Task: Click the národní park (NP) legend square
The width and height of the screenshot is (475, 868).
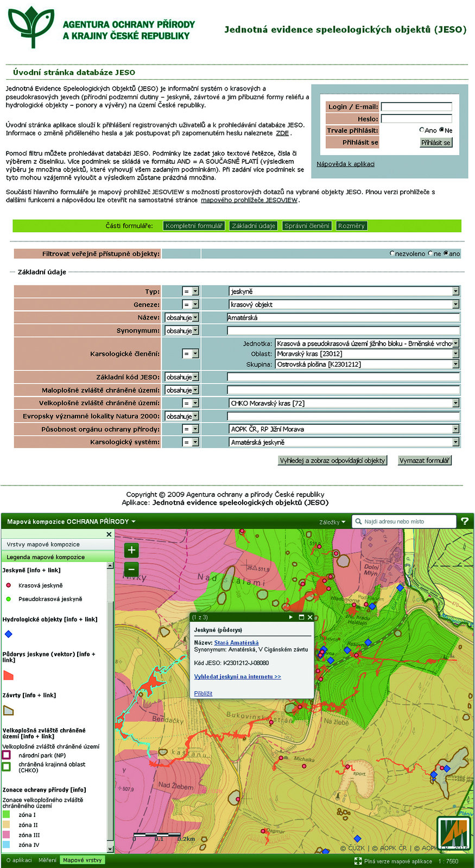Action: (x=7, y=755)
